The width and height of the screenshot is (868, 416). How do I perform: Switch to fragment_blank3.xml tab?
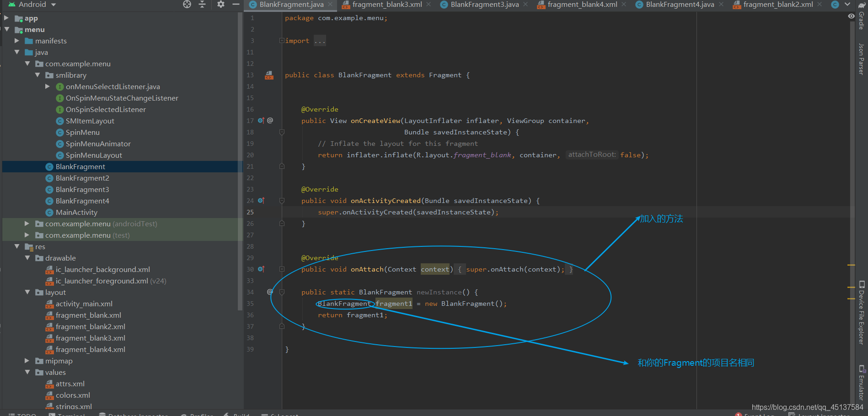[x=387, y=5]
